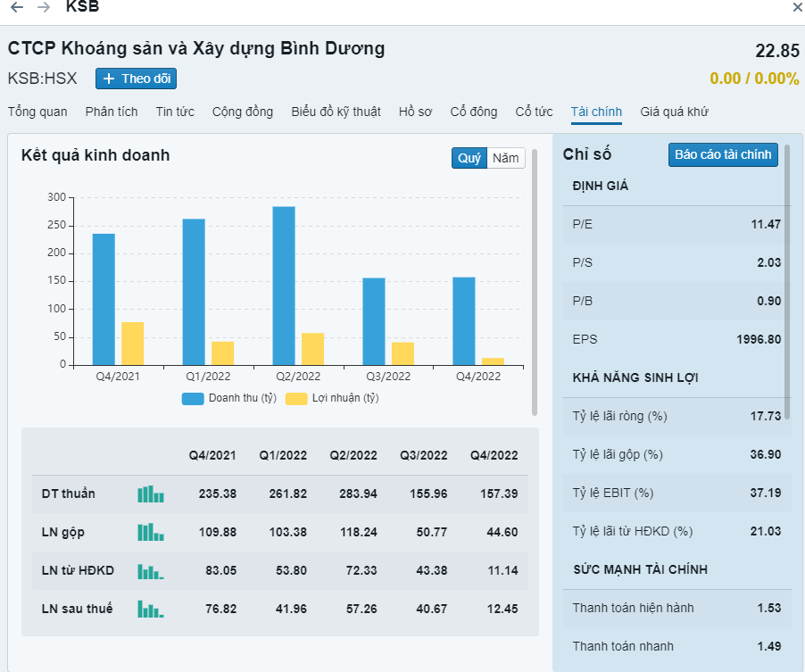This screenshot has width=805, height=672.
Task: Open the Biểu đồ kỹ thuật tab
Action: pyautogui.click(x=336, y=112)
